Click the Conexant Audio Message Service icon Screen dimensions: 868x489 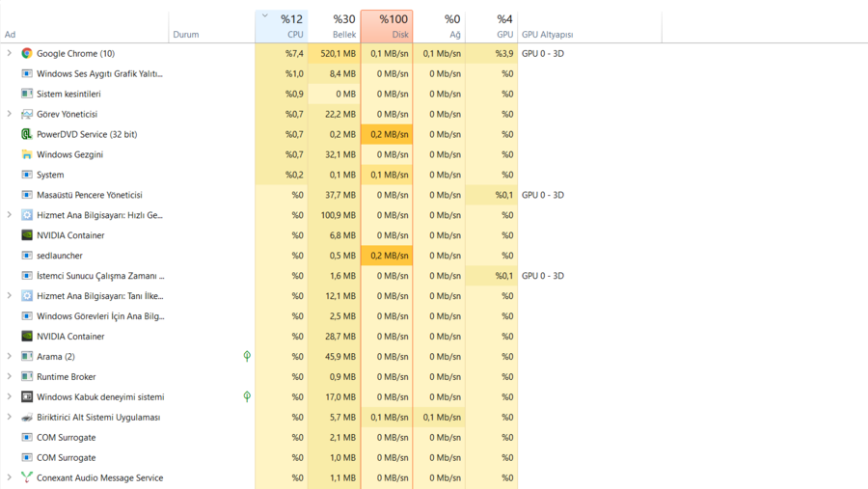(27, 477)
